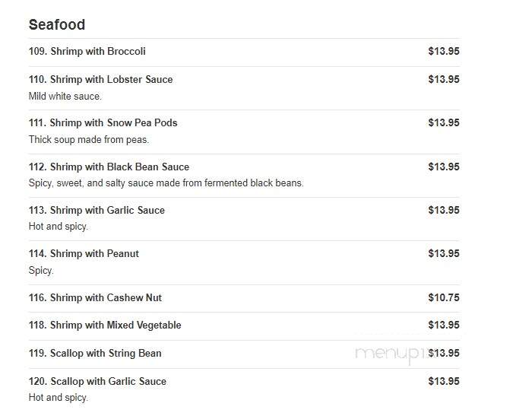Click the $10.75 price for Cashew Nut
The height and width of the screenshot is (416, 532).
click(444, 297)
